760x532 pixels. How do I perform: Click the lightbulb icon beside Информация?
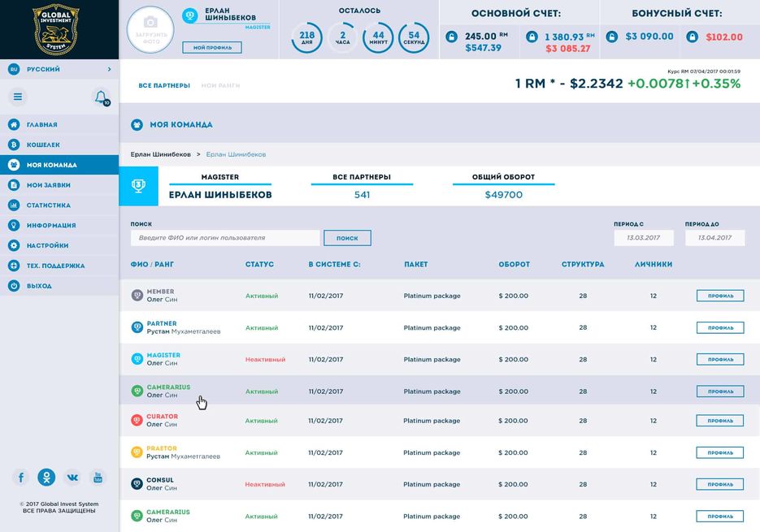point(14,225)
